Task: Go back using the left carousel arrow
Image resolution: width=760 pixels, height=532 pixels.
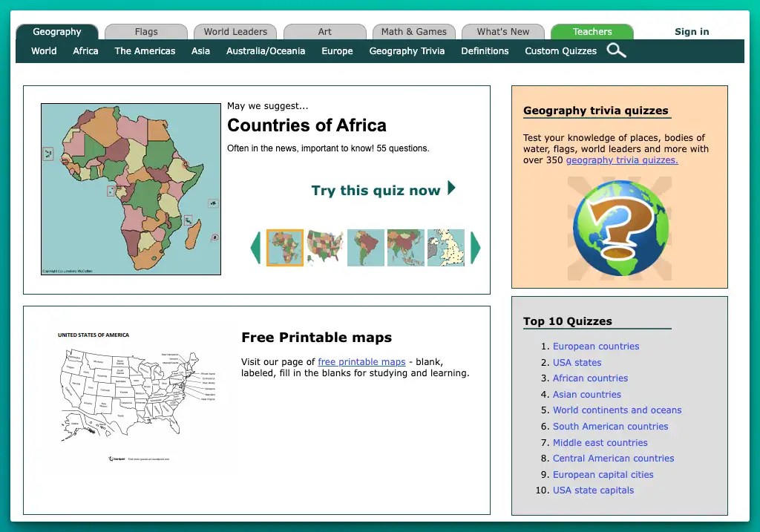Action: coord(255,248)
